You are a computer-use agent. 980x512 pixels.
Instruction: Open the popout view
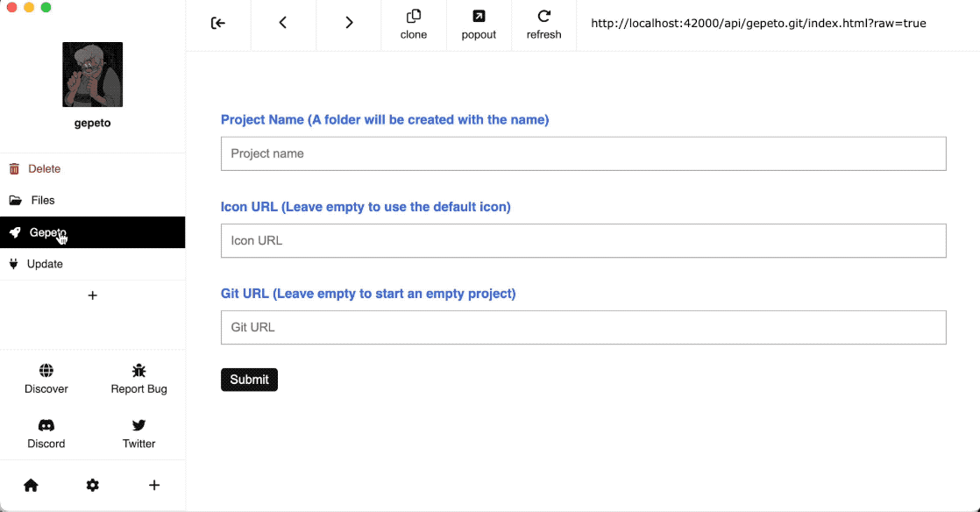coord(479,25)
